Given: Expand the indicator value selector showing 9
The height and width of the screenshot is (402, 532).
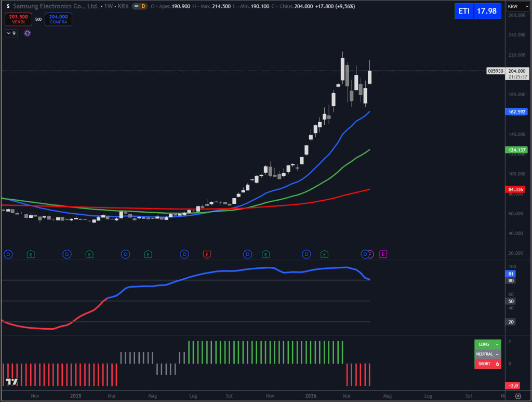Looking at the screenshot, I should click(x=10, y=33).
